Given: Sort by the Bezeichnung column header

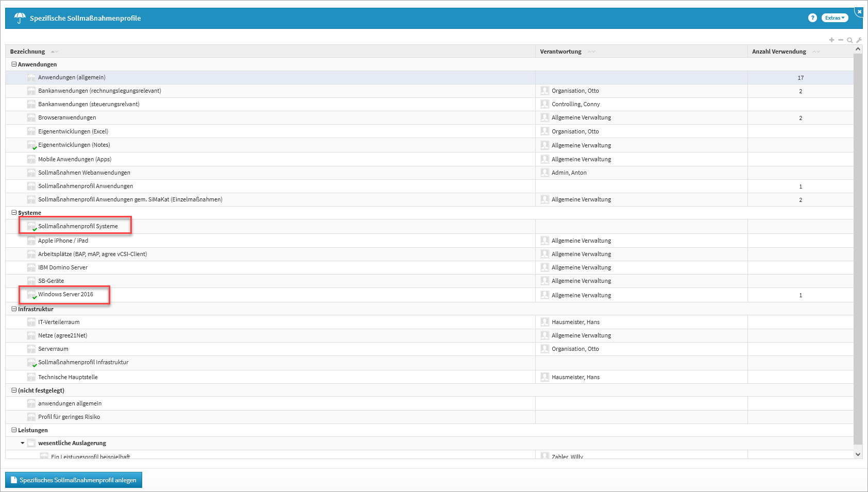Looking at the screenshot, I should click(28, 52).
